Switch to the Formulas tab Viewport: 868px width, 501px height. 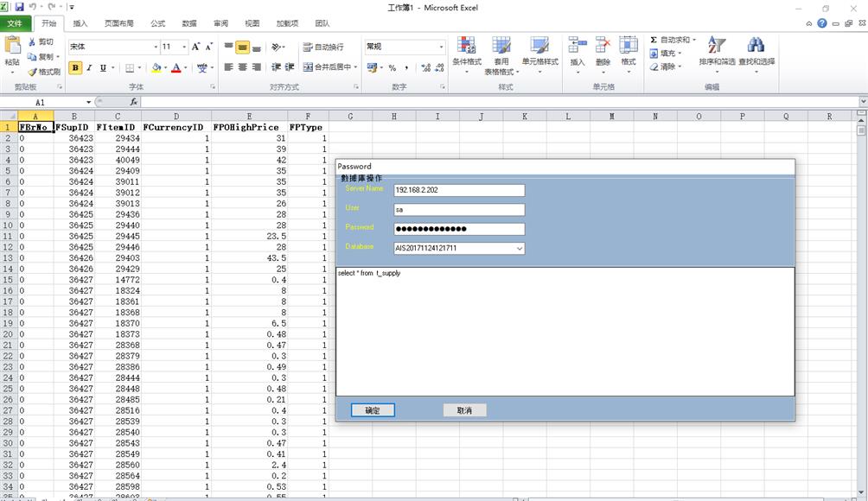pyautogui.click(x=157, y=23)
